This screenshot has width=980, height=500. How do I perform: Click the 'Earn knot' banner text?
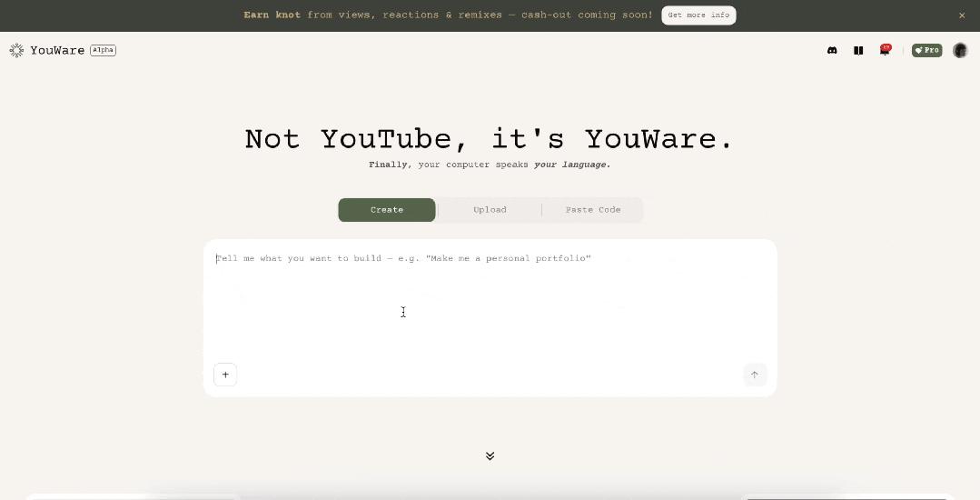click(448, 15)
